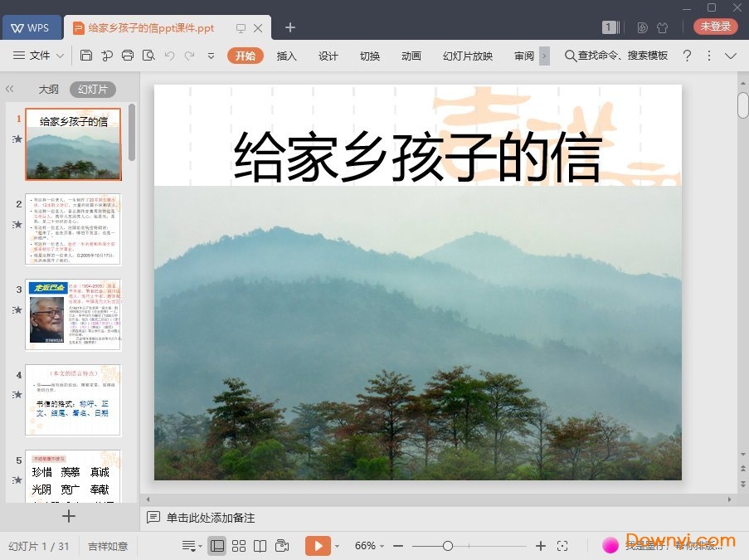The height and width of the screenshot is (560, 749).
Task: Open the zoom percentage dropdown
Action: [371, 545]
